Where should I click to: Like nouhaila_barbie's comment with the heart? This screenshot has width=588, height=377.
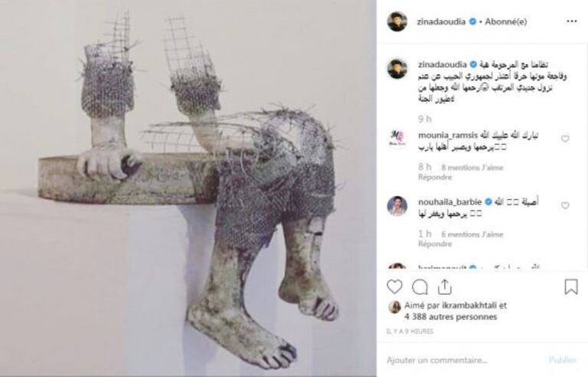(565, 205)
